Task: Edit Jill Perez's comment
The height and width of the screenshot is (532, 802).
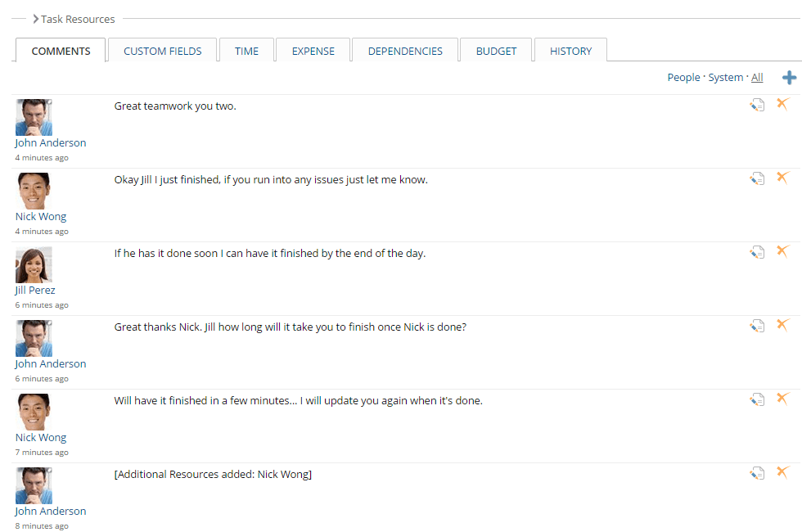Action: point(756,251)
